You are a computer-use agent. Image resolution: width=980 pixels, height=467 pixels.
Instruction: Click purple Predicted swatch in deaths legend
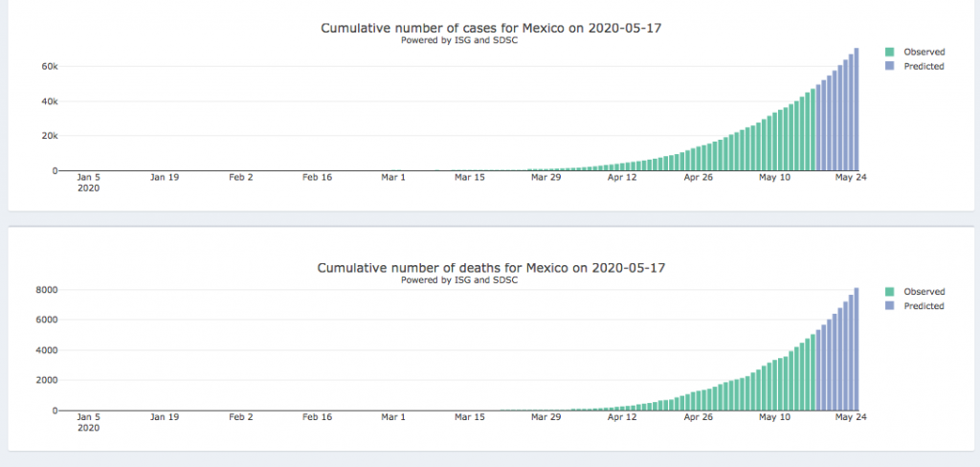tap(890, 306)
